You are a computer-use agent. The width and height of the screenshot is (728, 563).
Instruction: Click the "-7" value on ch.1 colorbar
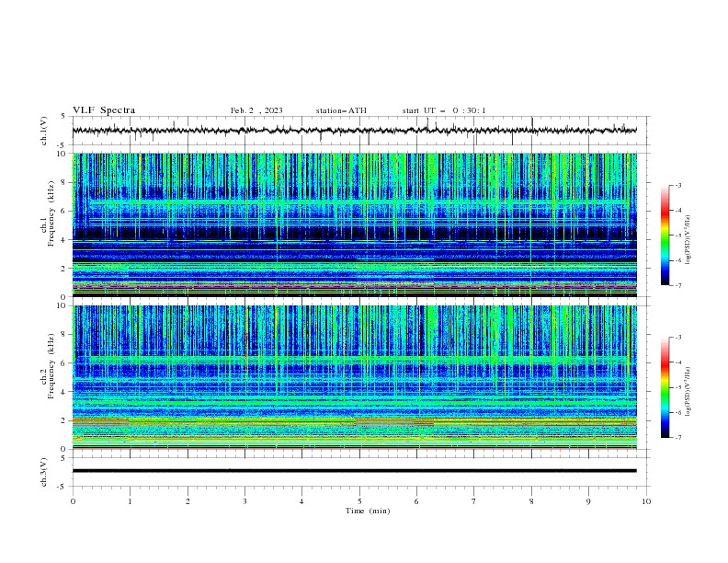(678, 286)
